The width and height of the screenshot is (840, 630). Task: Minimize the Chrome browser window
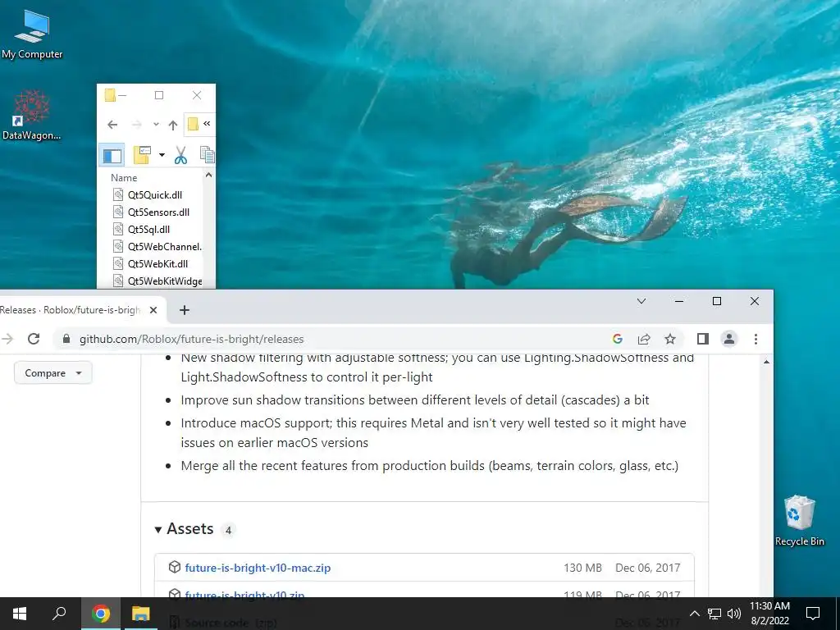[678, 302]
